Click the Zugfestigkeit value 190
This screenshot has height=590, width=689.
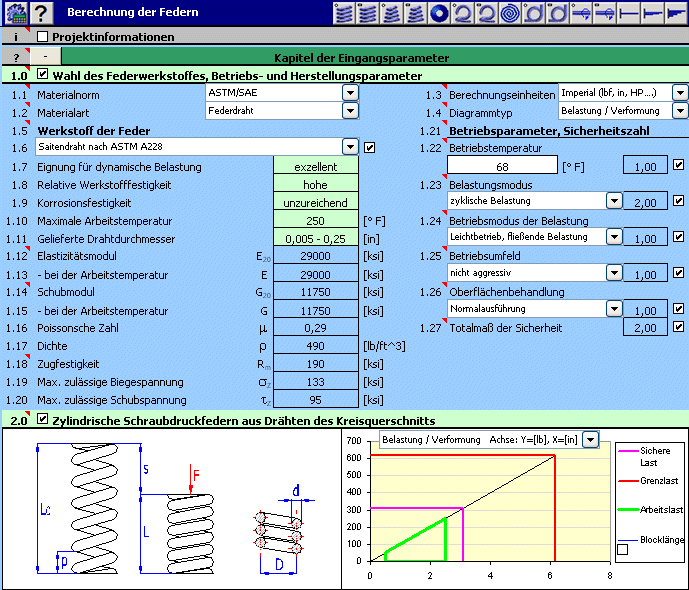click(315, 364)
